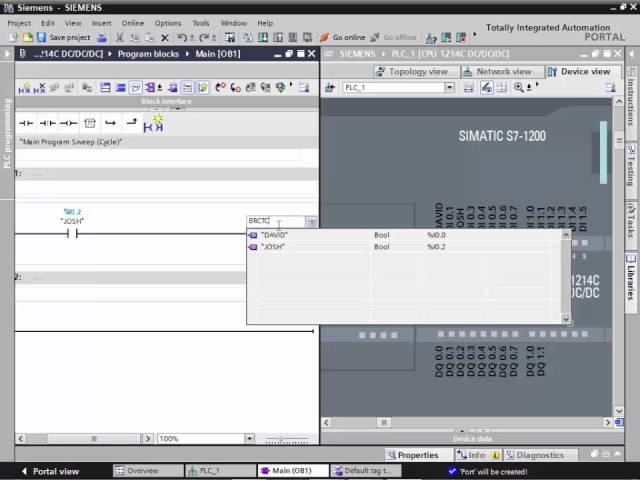Select the "DAVID" tag in autocomplete list
The width and height of the screenshot is (640, 480).
tap(404, 235)
